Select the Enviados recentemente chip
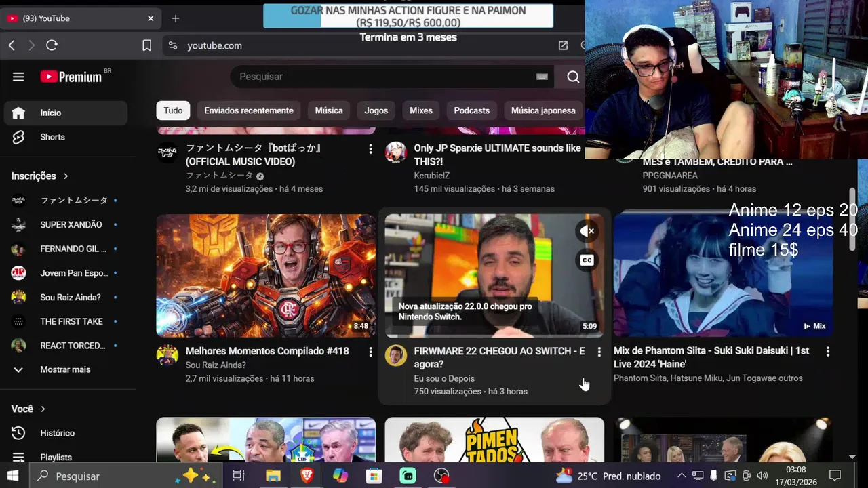Viewport: 868px width, 488px height. (x=249, y=110)
